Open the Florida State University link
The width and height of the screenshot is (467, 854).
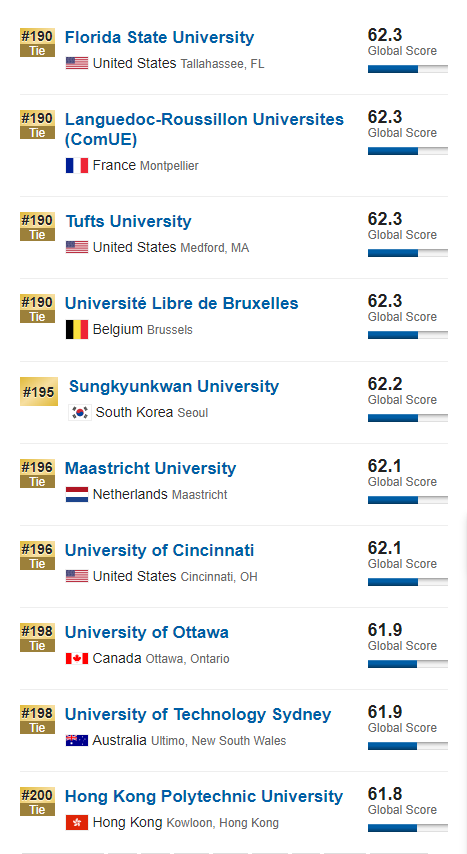(159, 38)
